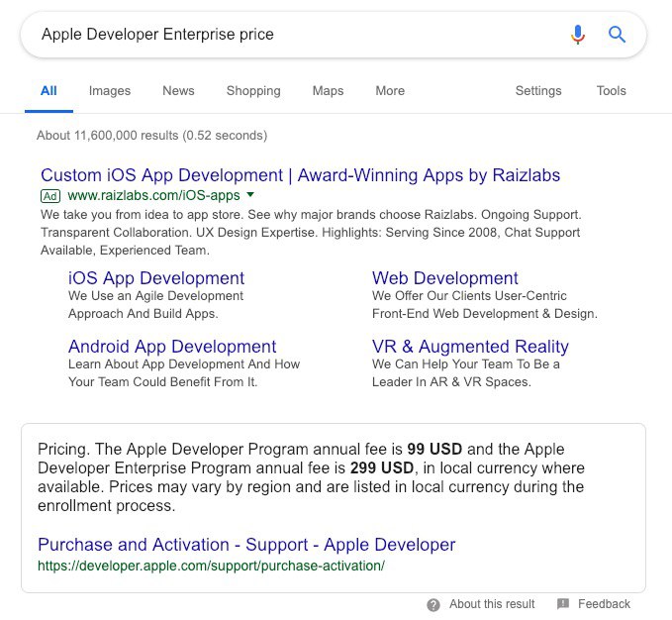
Task: Switch to the Images tab
Action: tap(110, 91)
